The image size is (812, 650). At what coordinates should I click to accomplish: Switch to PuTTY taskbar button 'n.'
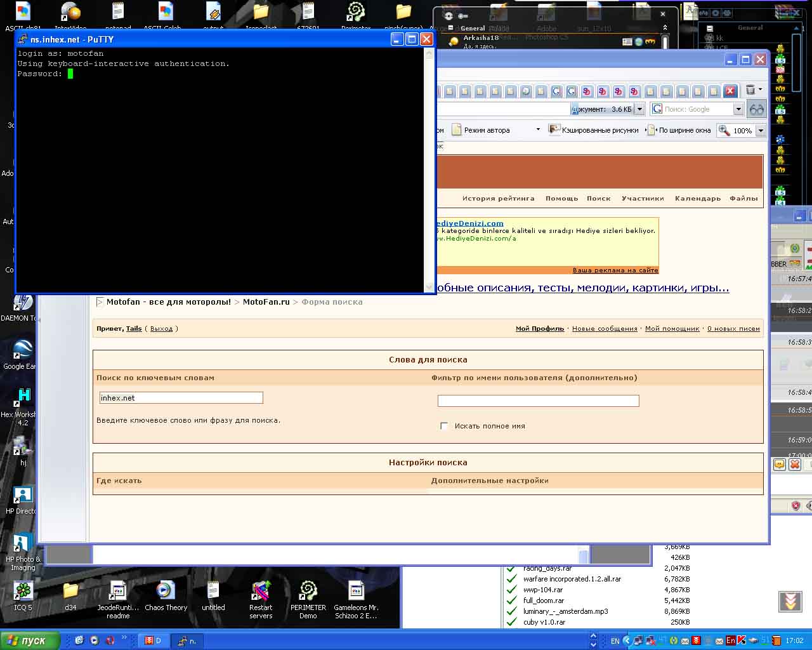[x=187, y=640]
